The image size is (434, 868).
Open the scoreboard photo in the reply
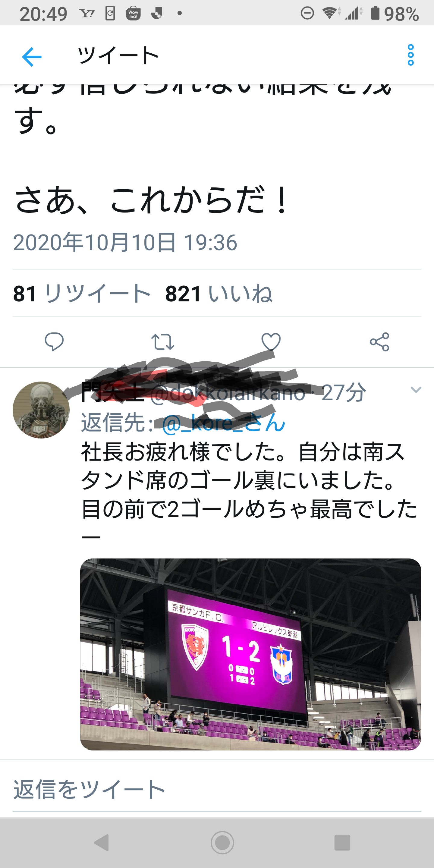tap(251, 654)
